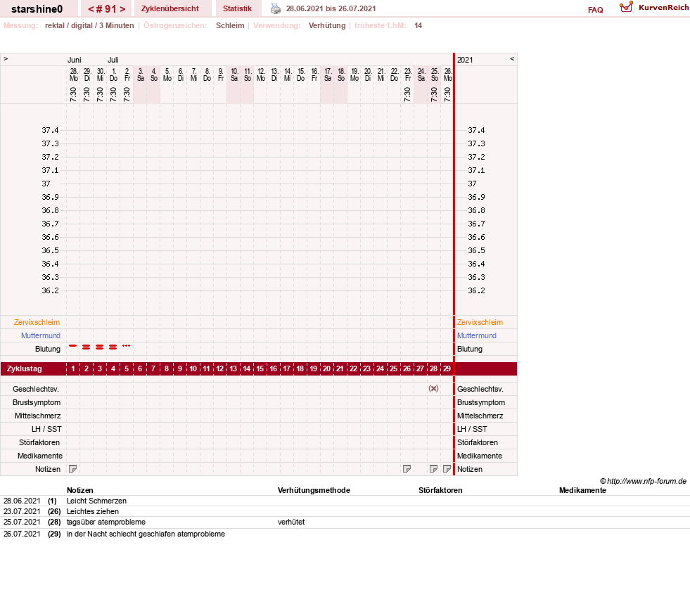Open the note icon on cycle day 28

433,469
